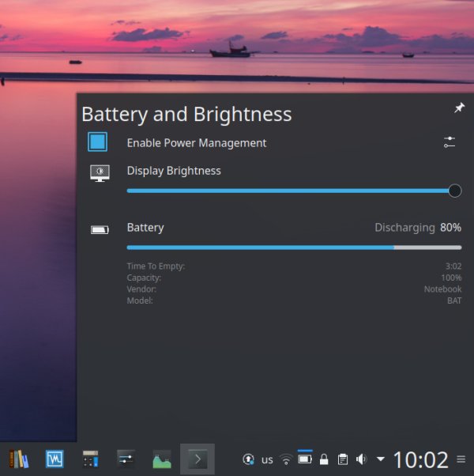The height and width of the screenshot is (476, 474).
Task: Open the calculator app from the taskbar
Action: (90, 459)
